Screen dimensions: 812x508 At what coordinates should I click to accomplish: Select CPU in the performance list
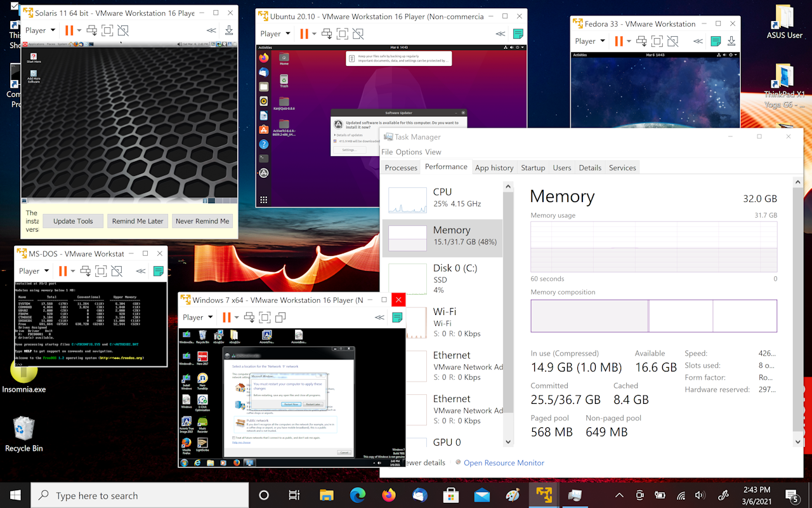point(442,200)
